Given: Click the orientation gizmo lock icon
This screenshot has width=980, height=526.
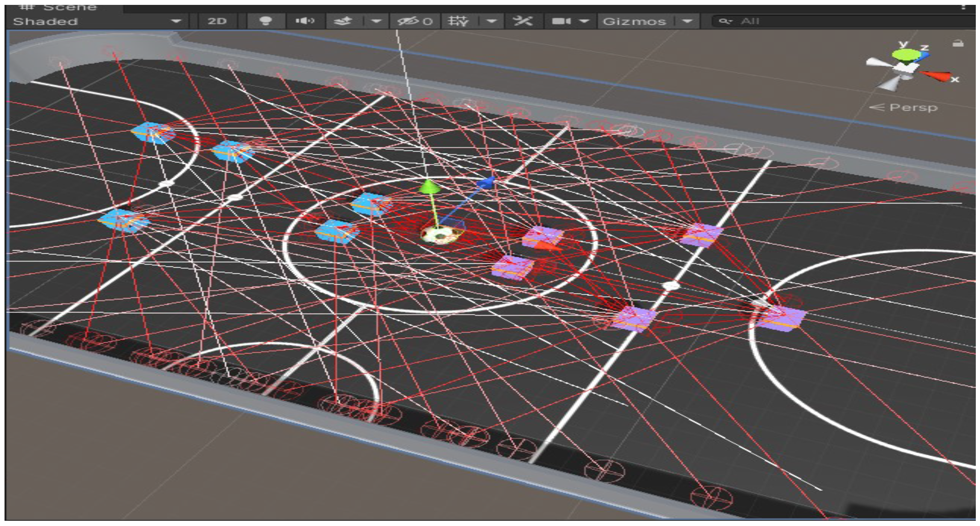Looking at the screenshot, I should coord(958,43).
